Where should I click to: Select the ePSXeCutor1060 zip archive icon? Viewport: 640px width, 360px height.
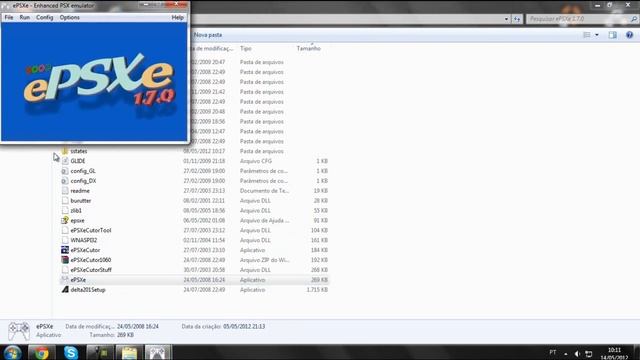click(x=65, y=260)
